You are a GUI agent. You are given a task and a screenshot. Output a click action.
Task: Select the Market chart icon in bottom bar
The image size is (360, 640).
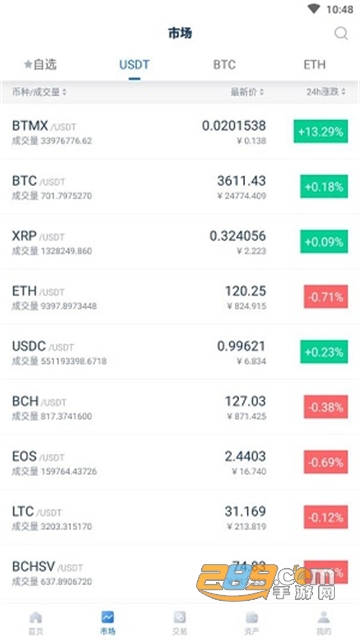108,617
